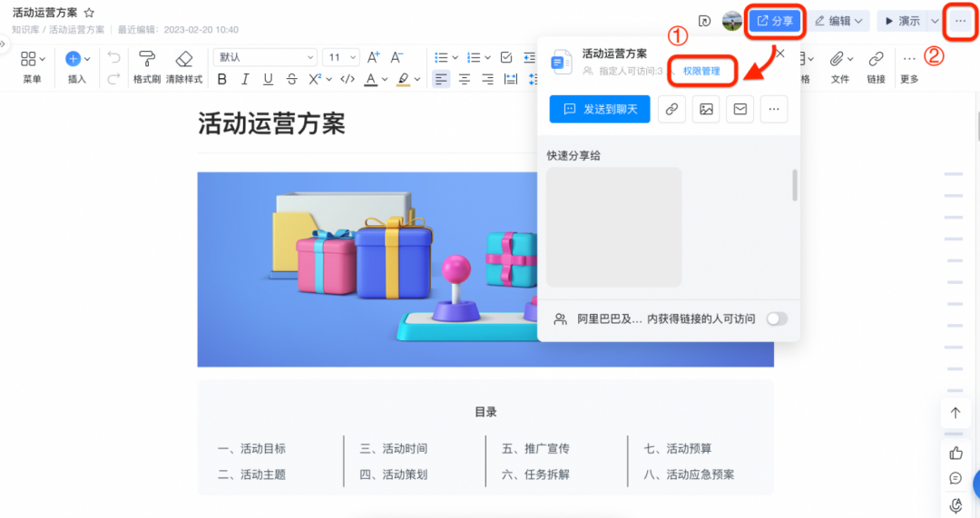Copy link icon in share panel
980x518 pixels.
point(671,109)
